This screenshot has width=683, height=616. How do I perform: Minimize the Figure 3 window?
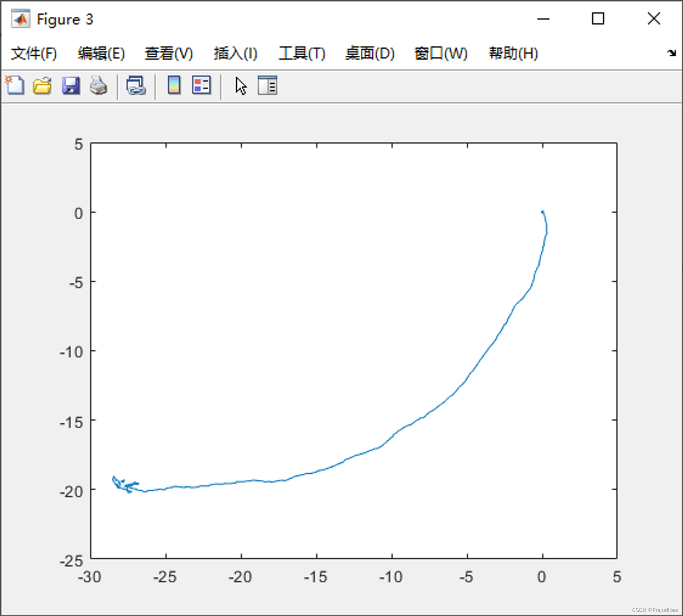pyautogui.click(x=543, y=19)
